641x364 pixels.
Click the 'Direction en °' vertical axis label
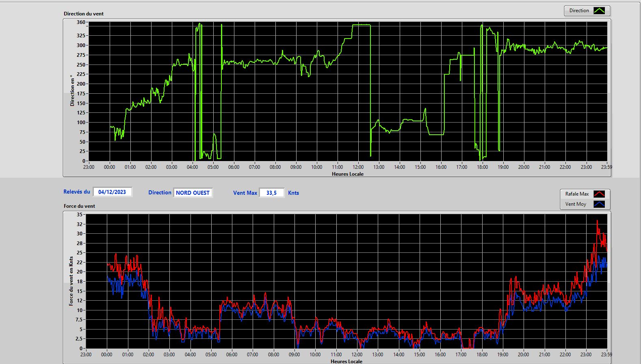click(x=72, y=90)
